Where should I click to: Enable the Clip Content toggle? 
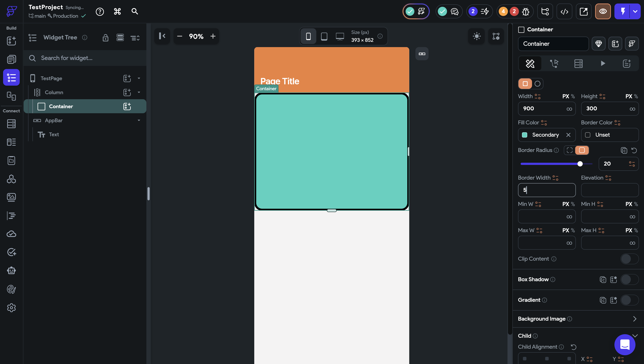tap(629, 259)
